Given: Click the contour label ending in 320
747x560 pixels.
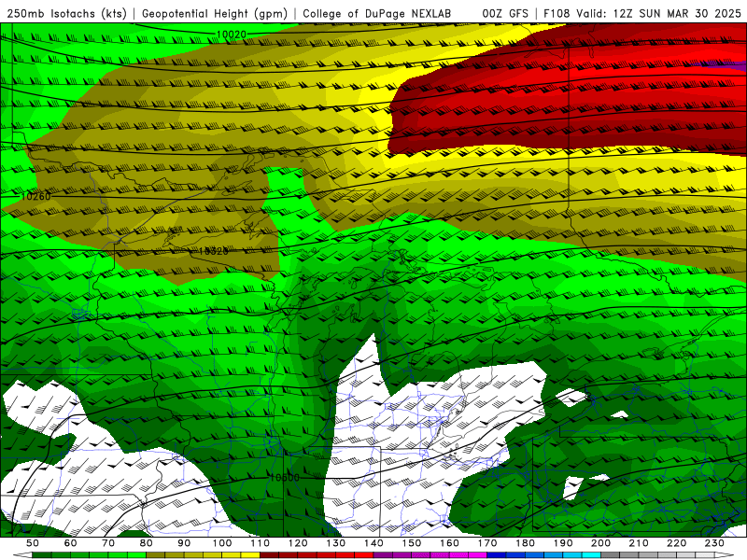Looking at the screenshot, I should [x=214, y=251].
